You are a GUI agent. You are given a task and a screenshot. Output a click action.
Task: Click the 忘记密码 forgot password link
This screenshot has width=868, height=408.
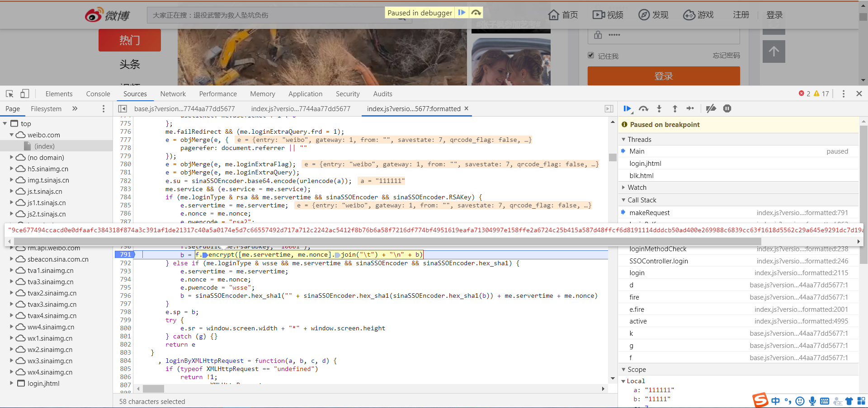[726, 56]
